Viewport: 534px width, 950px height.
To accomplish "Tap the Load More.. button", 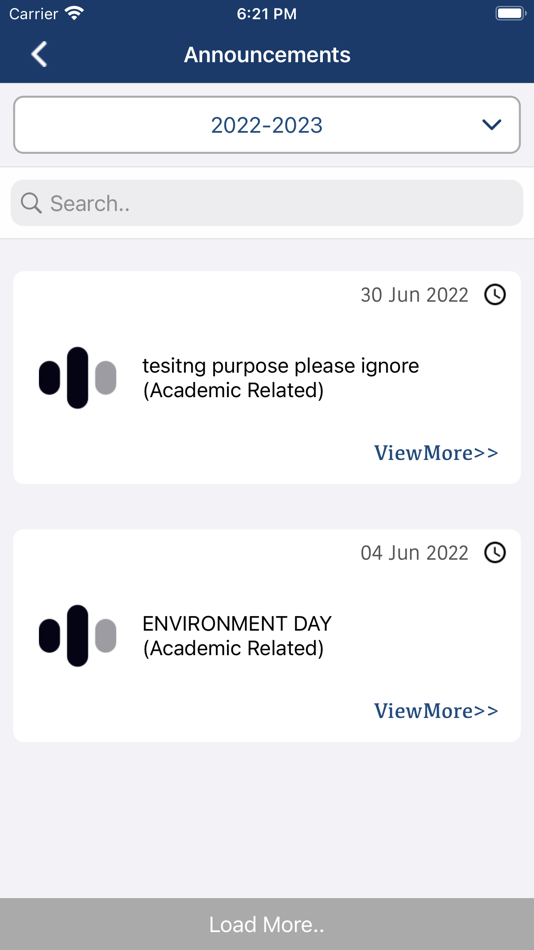I will [267, 924].
